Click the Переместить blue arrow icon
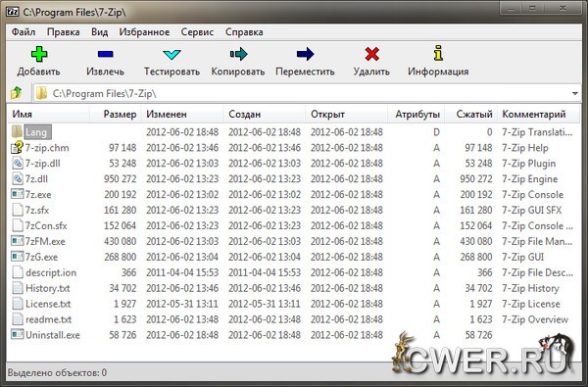This screenshot has width=588, height=387. click(x=305, y=54)
